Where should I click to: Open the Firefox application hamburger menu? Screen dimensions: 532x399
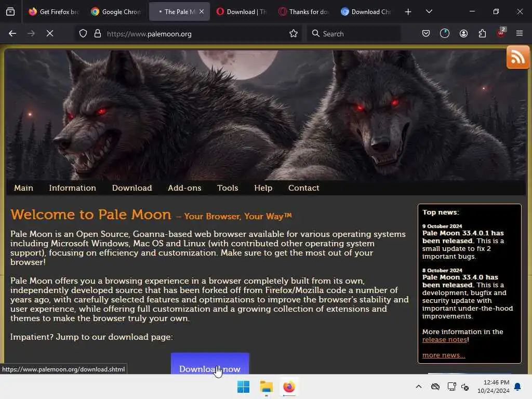coord(520,33)
